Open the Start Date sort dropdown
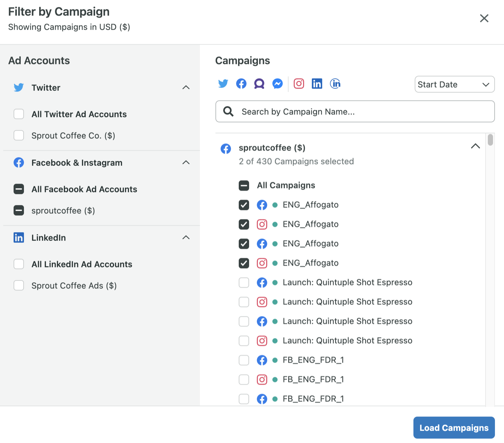This screenshot has height=443, width=504. 455,84
